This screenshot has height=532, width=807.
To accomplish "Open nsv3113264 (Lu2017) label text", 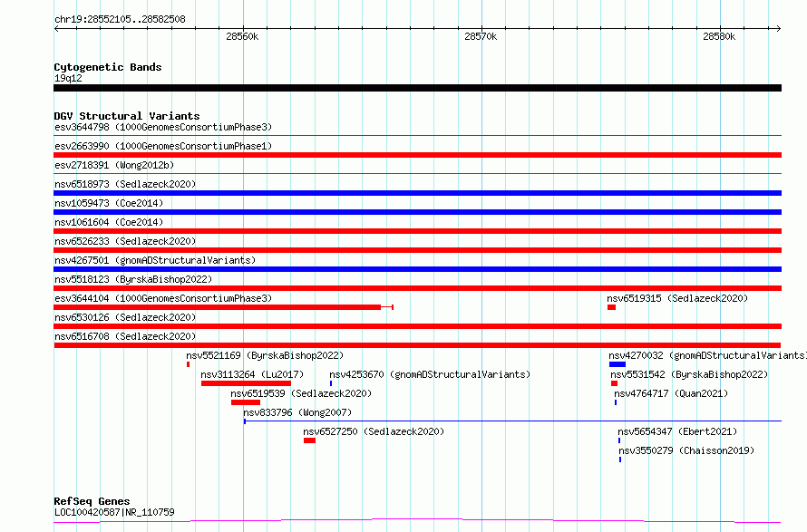I will 252,374.
